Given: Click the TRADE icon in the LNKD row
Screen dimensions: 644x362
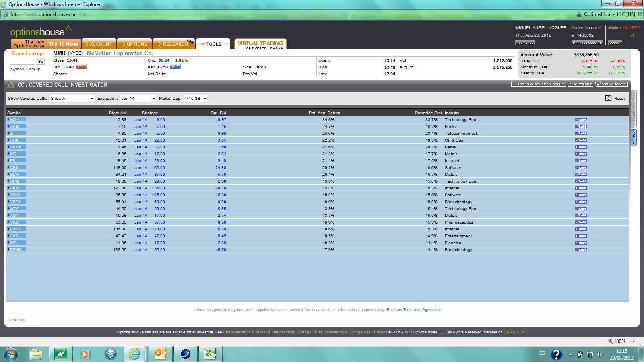Looking at the screenshot, I should 581,229.
